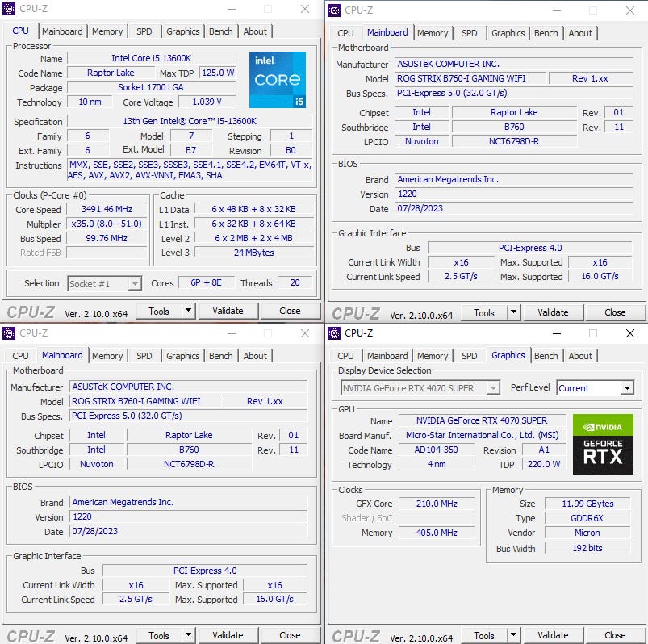648x644 pixels.
Task: Minimize the Graphics tab CPU-Z window
Action: coord(557,333)
